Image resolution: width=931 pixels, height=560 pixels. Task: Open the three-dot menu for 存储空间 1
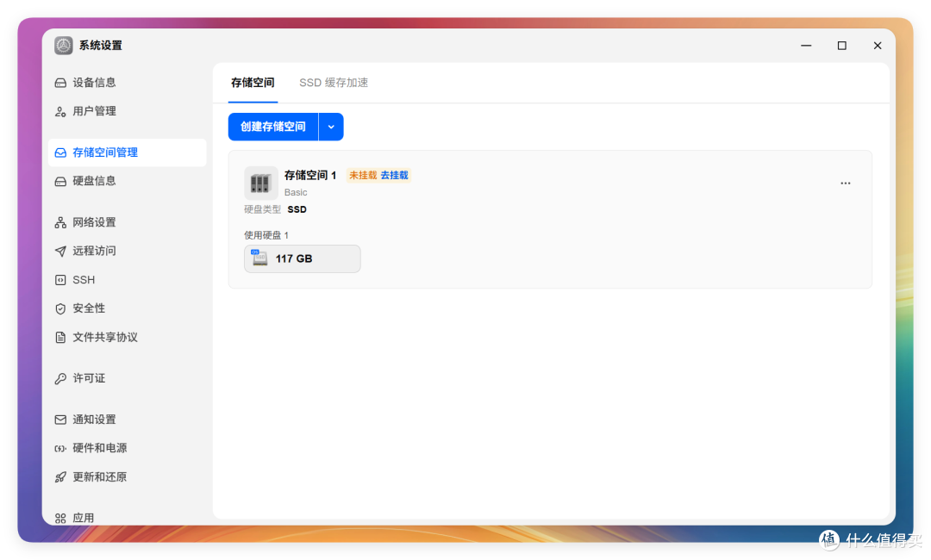(x=845, y=184)
